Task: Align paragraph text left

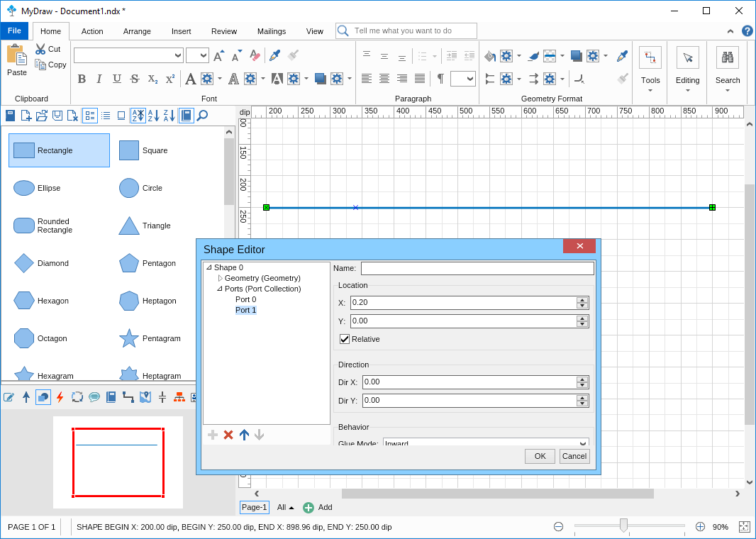Action: (367, 79)
